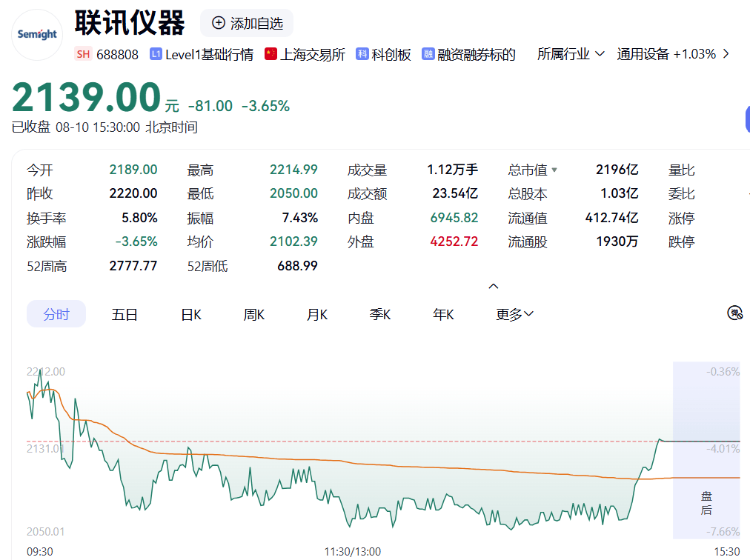Screen dimensions: 750x560
Task: Click the SH exchange badge icon
Action: coord(83,54)
